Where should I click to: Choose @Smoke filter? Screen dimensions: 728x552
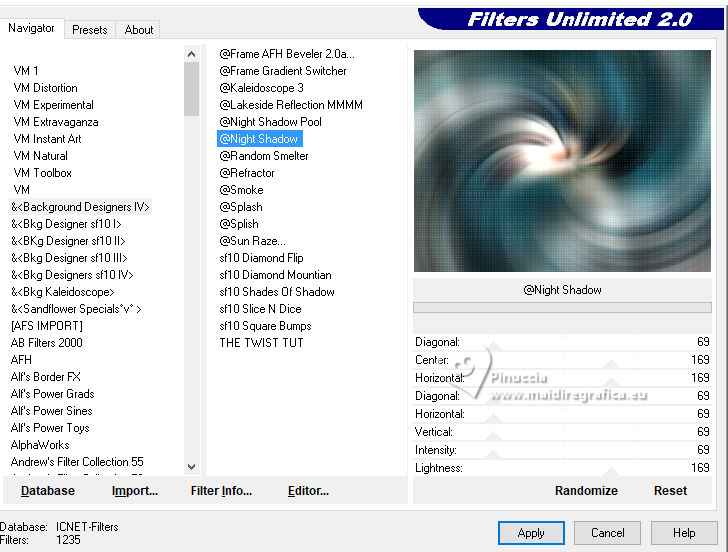pos(241,190)
